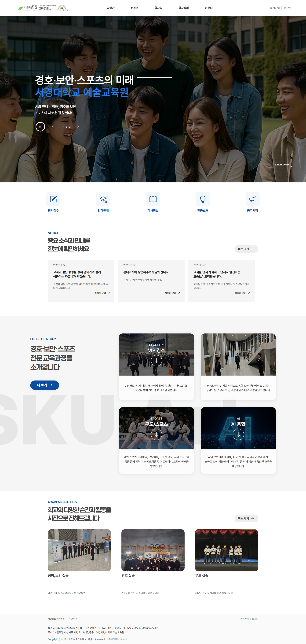Pause the hero slideshow
The height and width of the screenshot is (644, 306).
[40, 127]
